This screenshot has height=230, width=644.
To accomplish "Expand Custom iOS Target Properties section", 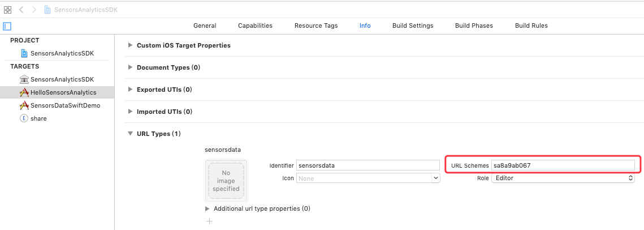I will click(x=130, y=45).
